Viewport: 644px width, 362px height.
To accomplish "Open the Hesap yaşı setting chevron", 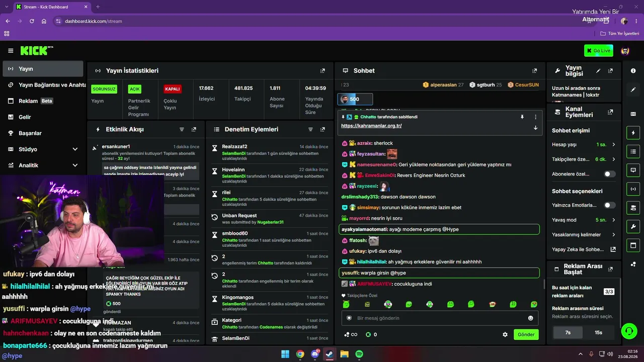I will tap(613, 145).
